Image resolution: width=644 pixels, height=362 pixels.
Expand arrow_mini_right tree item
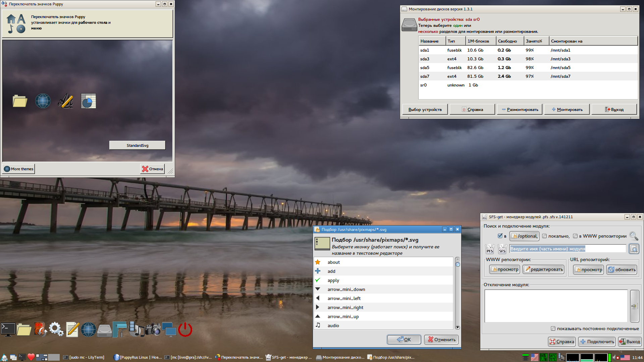(x=318, y=307)
